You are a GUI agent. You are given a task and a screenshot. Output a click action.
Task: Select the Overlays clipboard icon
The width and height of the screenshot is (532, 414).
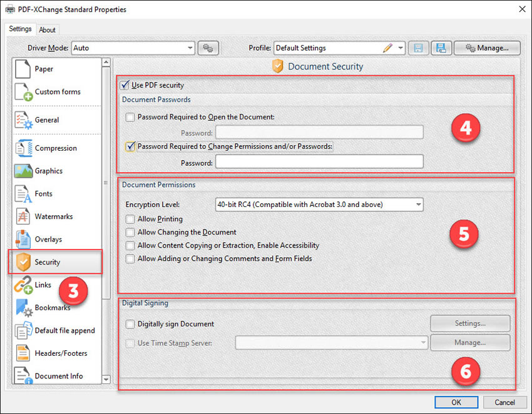click(23, 239)
